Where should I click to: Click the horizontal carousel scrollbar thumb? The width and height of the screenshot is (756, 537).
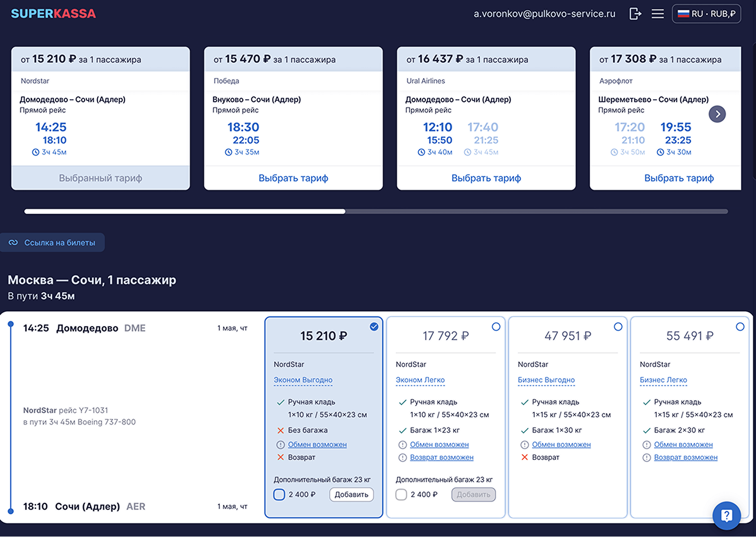(185, 211)
